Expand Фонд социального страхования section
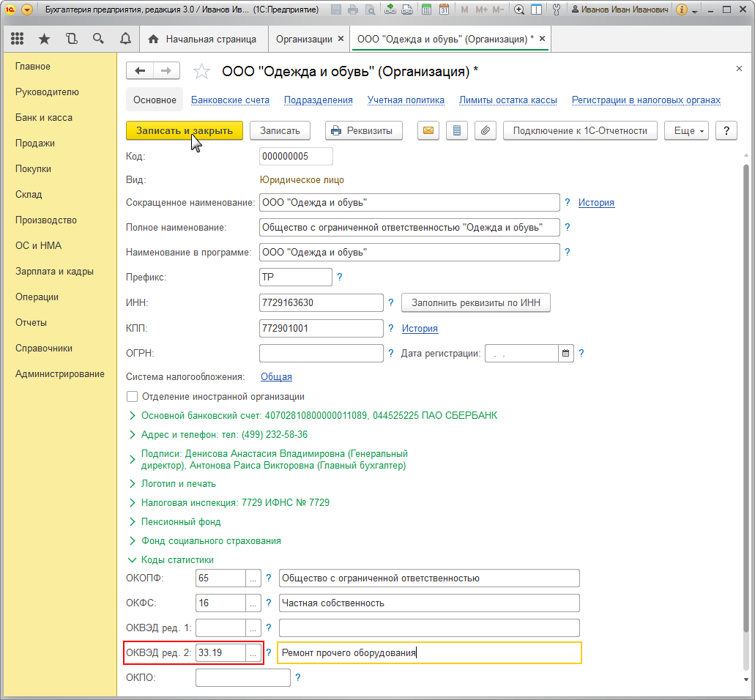Screen dimensions: 755x700 coord(133,541)
